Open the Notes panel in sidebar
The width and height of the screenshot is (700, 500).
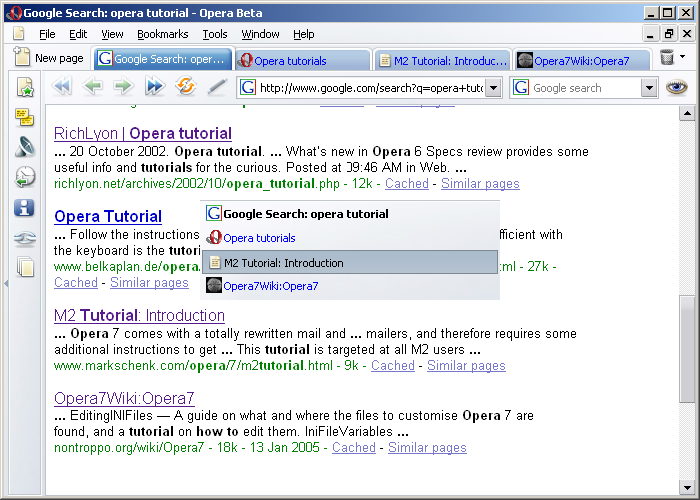point(25,118)
